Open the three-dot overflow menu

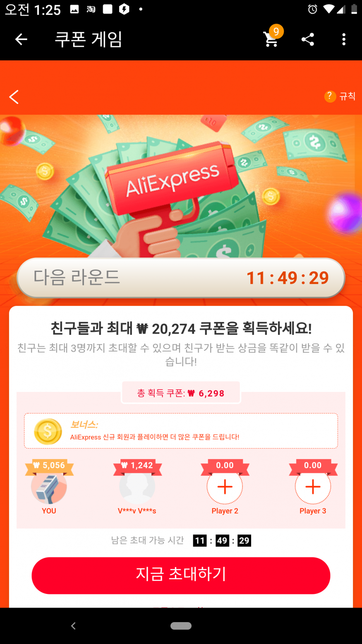344,39
